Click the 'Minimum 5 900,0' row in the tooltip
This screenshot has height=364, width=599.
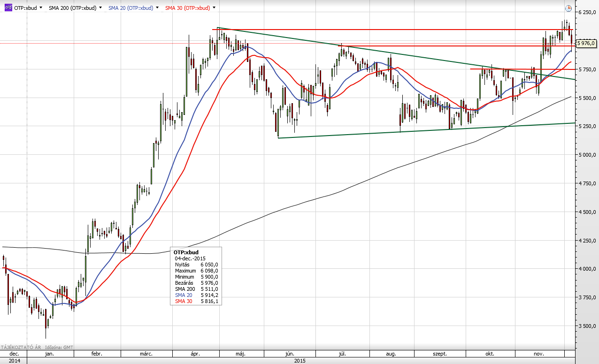click(196, 277)
